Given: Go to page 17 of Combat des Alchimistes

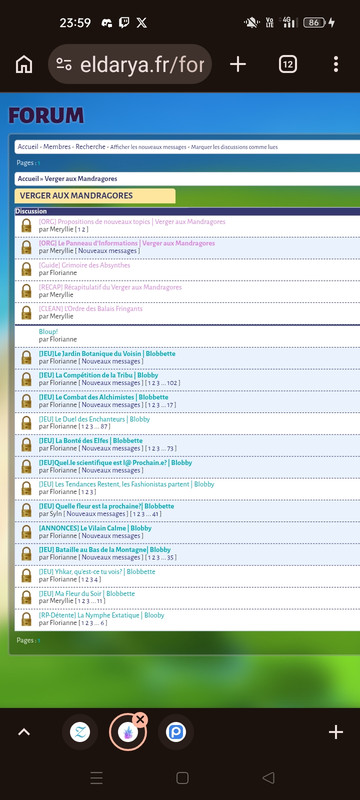Looking at the screenshot, I should coord(170,405).
